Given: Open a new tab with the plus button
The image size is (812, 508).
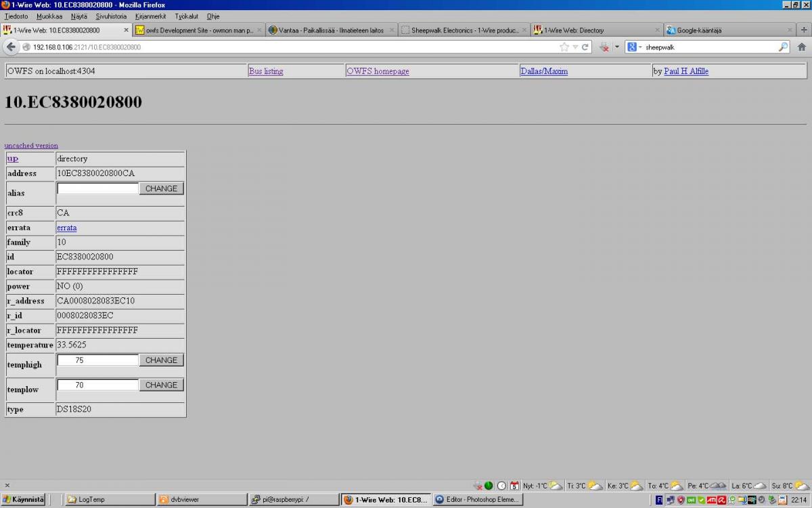Looking at the screenshot, I should pos(804,30).
